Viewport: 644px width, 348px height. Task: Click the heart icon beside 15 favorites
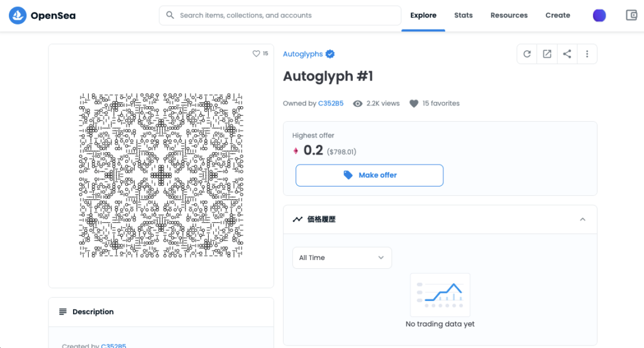(414, 104)
